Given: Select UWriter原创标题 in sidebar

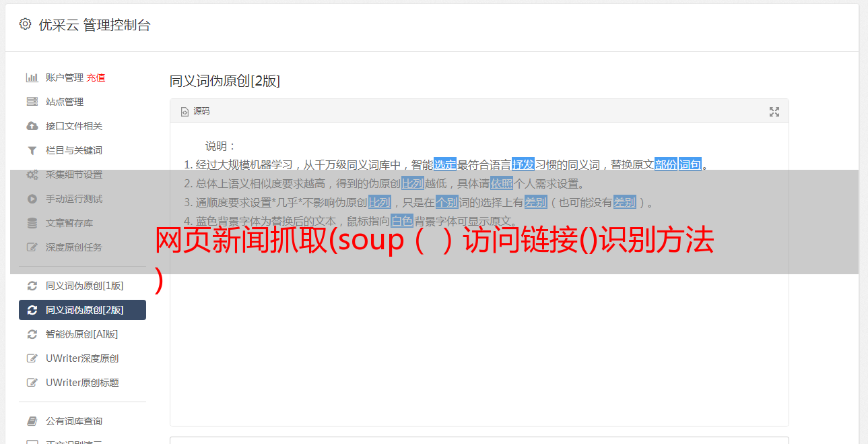Looking at the screenshot, I should coord(82,383).
